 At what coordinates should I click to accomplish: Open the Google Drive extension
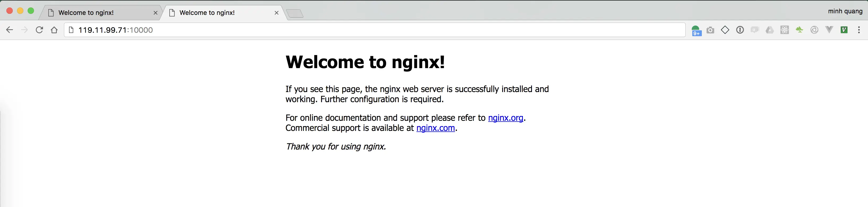click(x=770, y=30)
